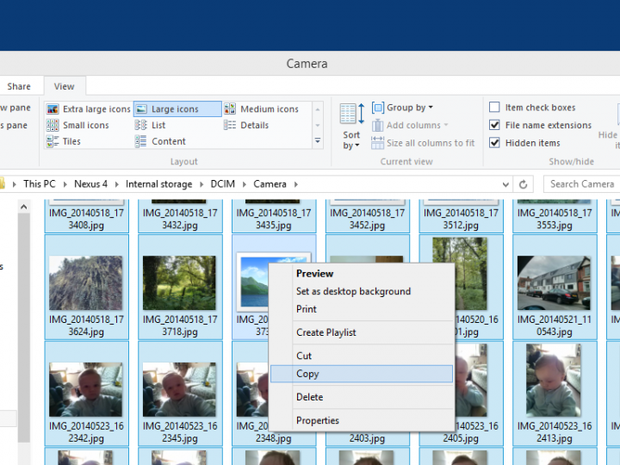Choose the Large icons layout
This screenshot has height=465, width=620.
click(177, 109)
